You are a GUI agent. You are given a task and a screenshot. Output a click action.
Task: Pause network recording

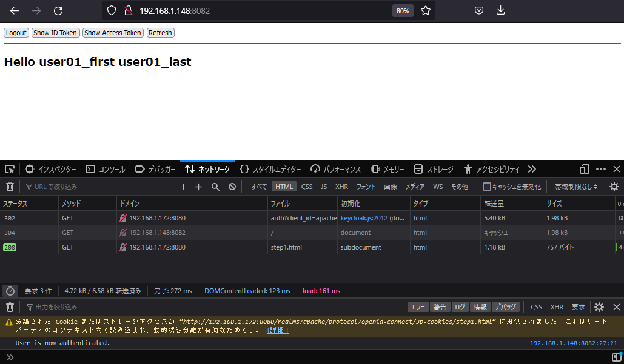point(181,187)
